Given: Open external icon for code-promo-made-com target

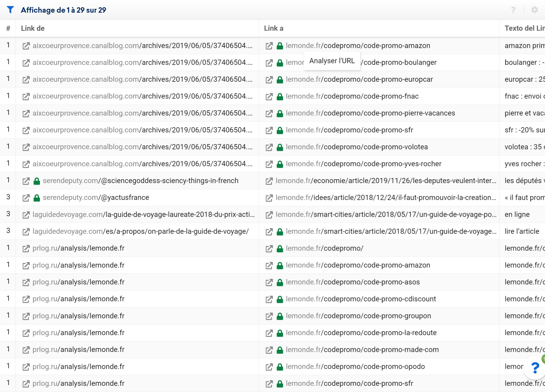Looking at the screenshot, I should tap(269, 350).
